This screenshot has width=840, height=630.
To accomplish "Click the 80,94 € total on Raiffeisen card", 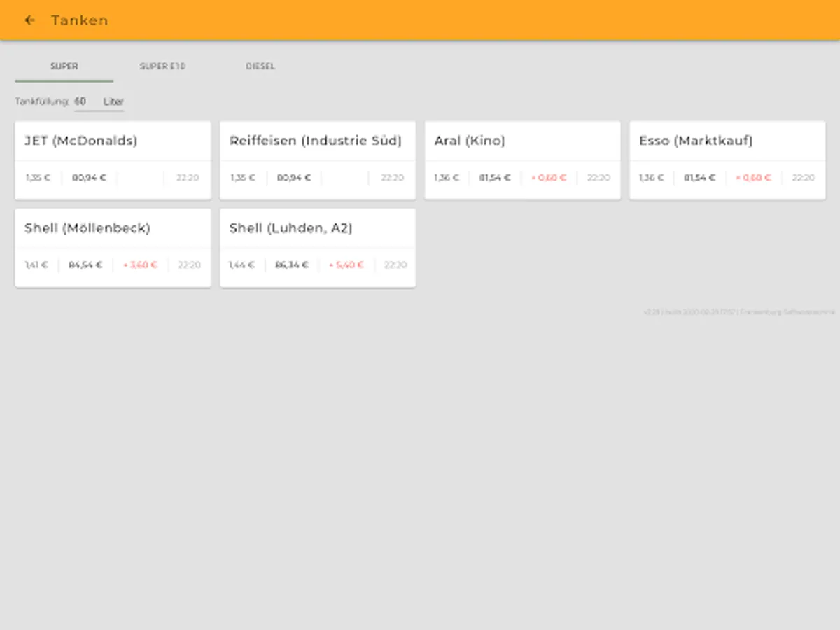I will click(x=294, y=178).
